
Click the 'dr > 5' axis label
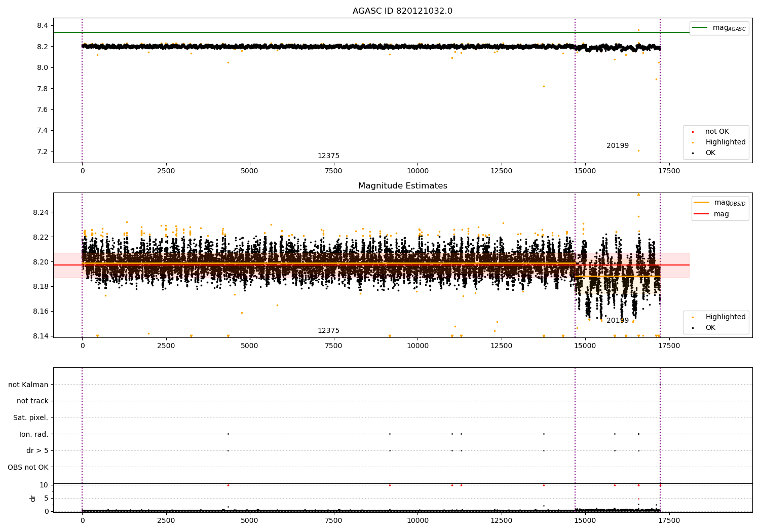37,451
